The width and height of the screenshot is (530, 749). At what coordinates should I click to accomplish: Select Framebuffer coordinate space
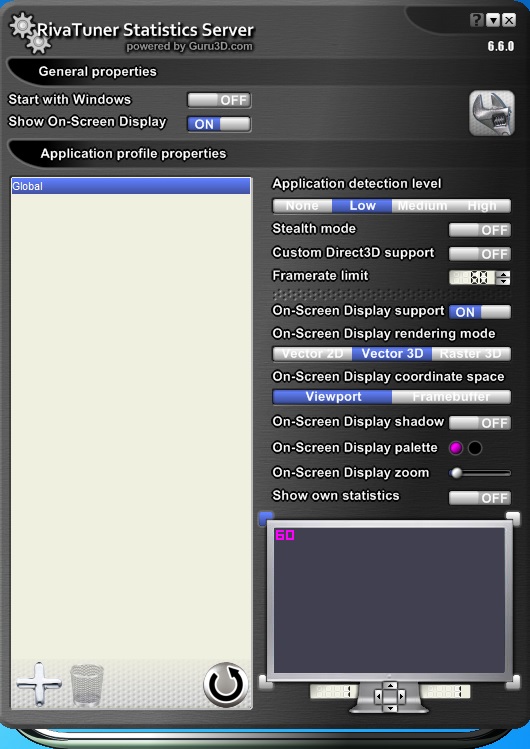coord(451,396)
